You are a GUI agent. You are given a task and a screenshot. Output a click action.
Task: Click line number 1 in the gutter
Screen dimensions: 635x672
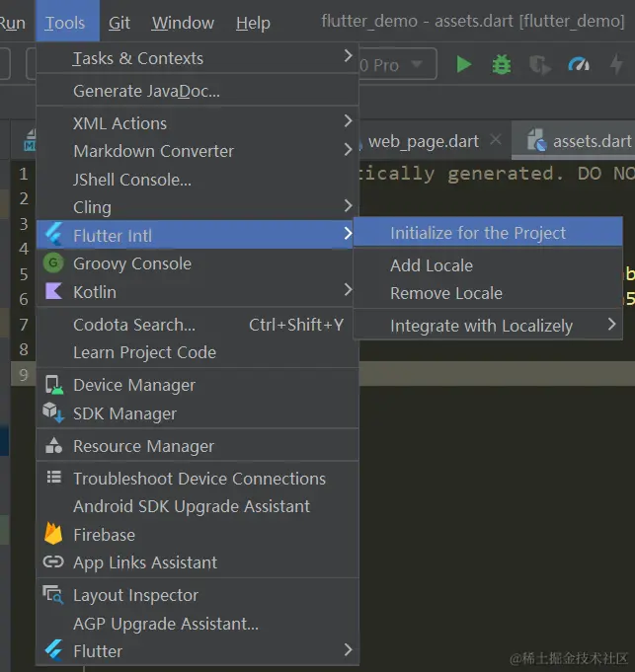tap(24, 174)
